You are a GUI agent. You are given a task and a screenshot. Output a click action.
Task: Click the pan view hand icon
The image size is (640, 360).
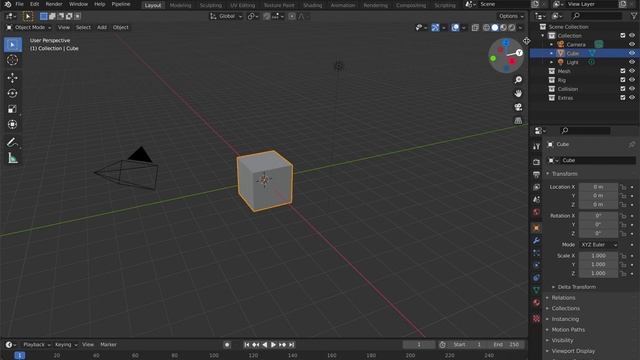point(518,93)
